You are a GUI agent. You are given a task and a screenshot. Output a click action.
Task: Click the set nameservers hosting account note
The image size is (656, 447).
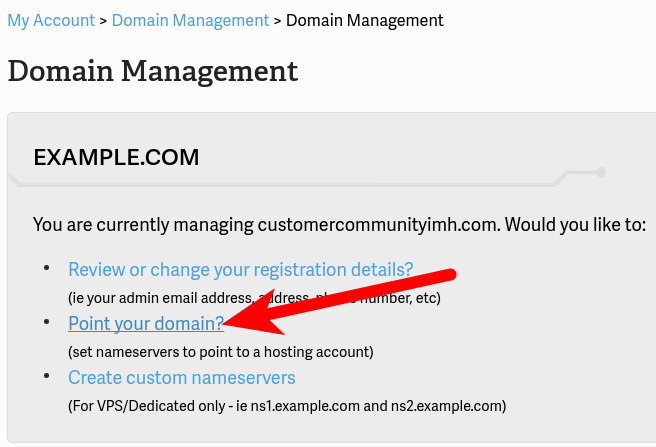coord(220,352)
